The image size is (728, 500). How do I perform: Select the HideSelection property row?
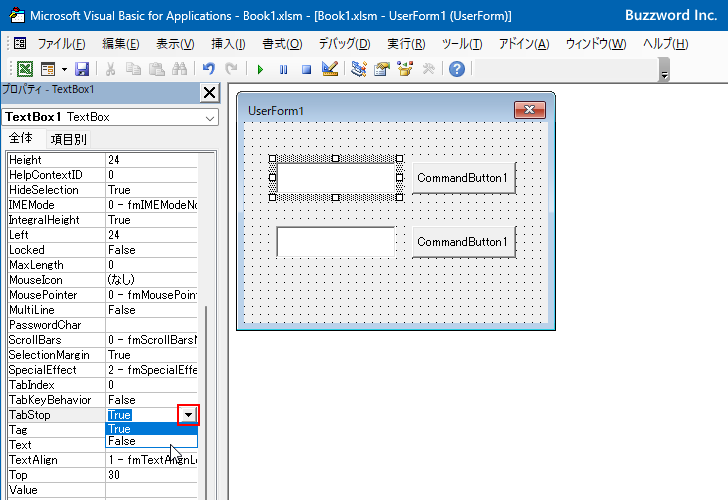103,190
